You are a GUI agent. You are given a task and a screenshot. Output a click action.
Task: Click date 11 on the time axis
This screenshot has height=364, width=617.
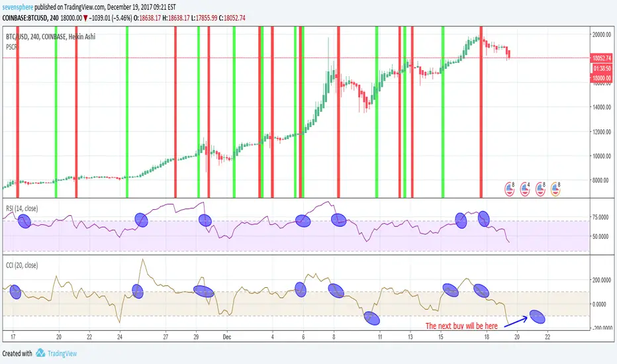(380, 337)
